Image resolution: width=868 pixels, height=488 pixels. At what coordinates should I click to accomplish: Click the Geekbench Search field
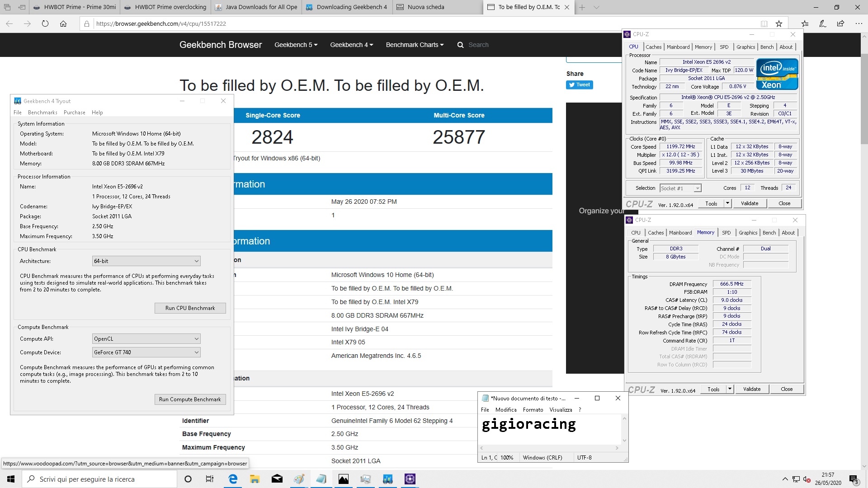tap(478, 45)
